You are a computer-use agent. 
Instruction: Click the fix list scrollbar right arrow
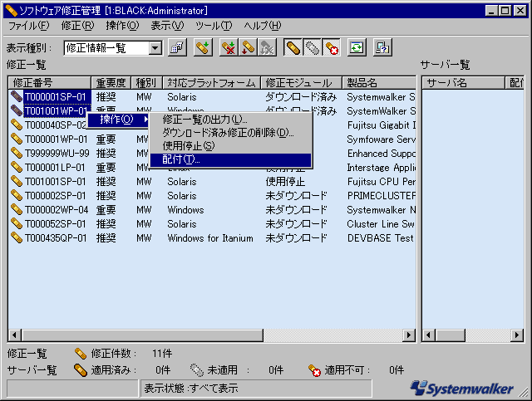pyautogui.click(x=409, y=335)
